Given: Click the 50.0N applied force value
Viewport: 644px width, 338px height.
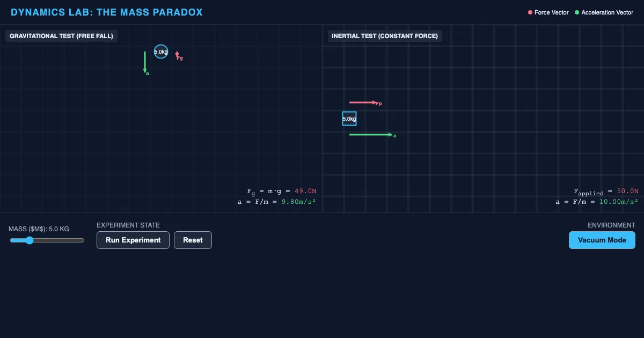Looking at the screenshot, I should pos(628,191).
